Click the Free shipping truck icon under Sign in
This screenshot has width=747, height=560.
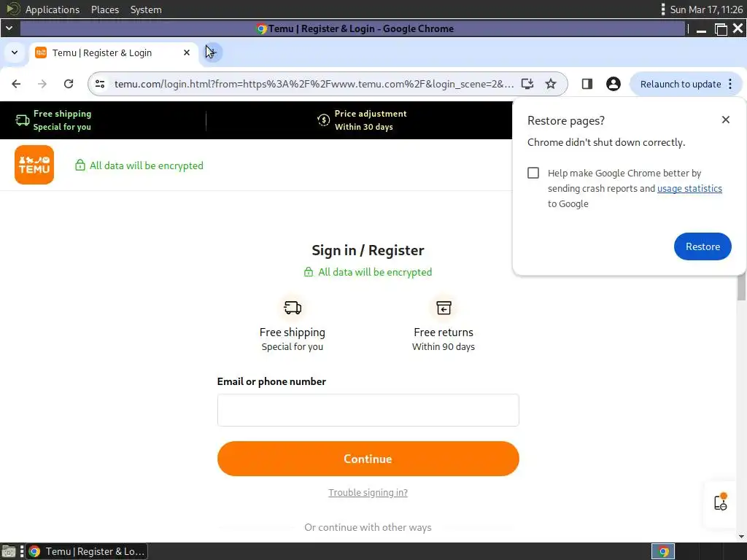click(x=293, y=308)
